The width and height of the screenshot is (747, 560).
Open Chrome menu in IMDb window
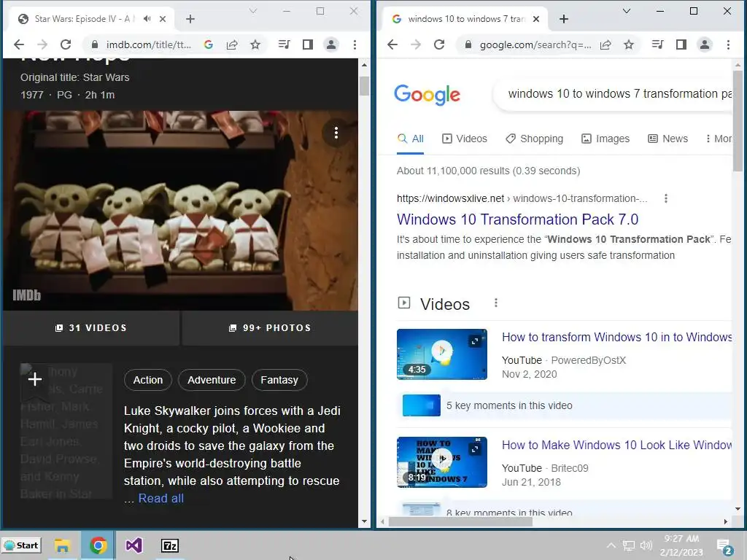tap(355, 44)
